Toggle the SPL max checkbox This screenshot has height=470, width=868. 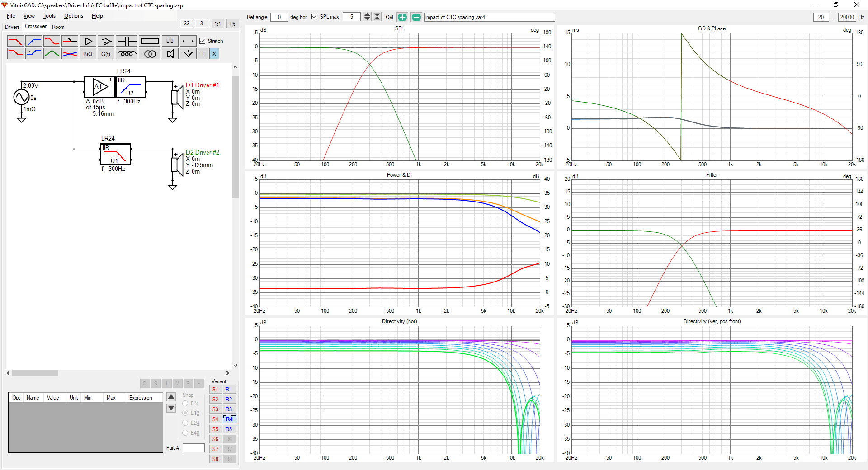[x=315, y=17]
